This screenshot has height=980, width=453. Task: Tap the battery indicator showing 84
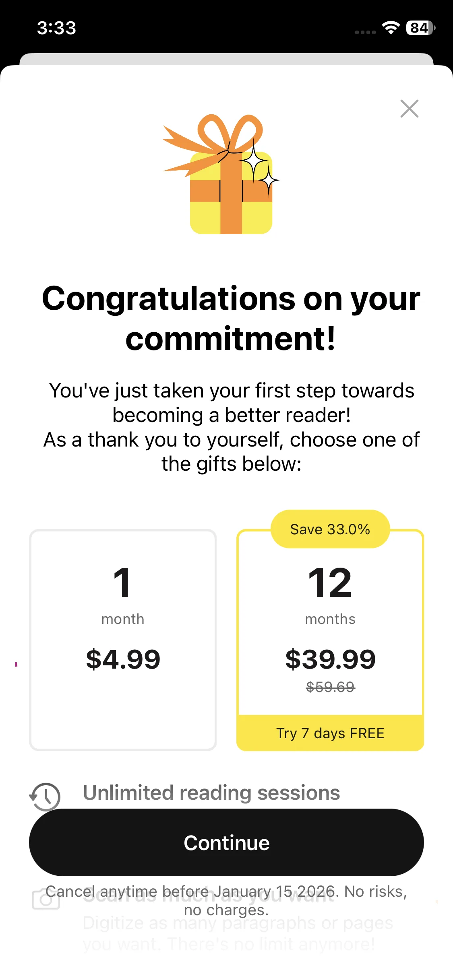pyautogui.click(x=420, y=28)
